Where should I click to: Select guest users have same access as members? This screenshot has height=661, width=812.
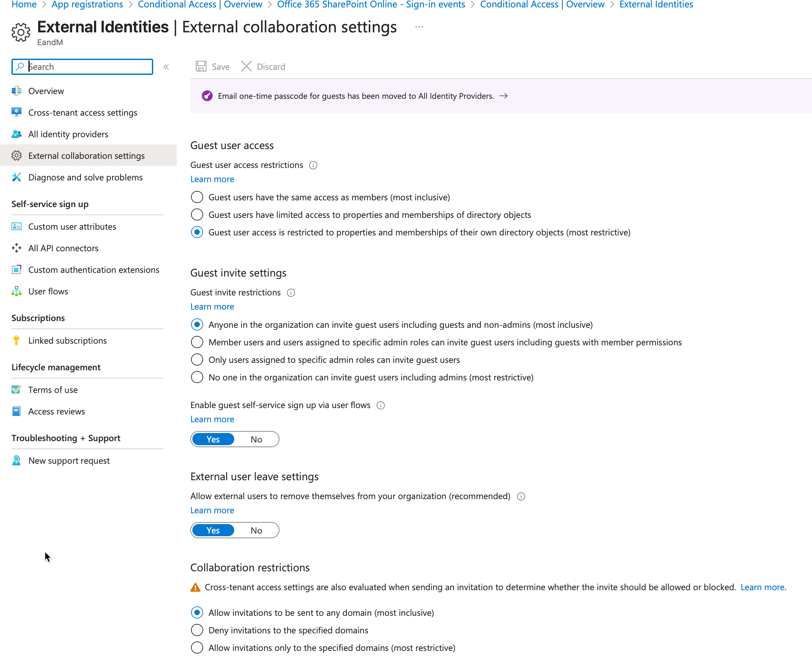pyautogui.click(x=197, y=197)
